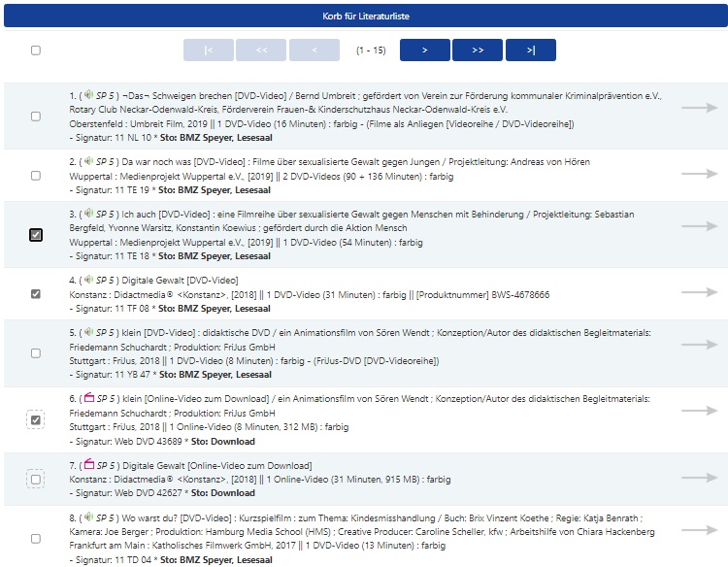
Task: Click signature Web DVD 43689
Action: point(149,441)
